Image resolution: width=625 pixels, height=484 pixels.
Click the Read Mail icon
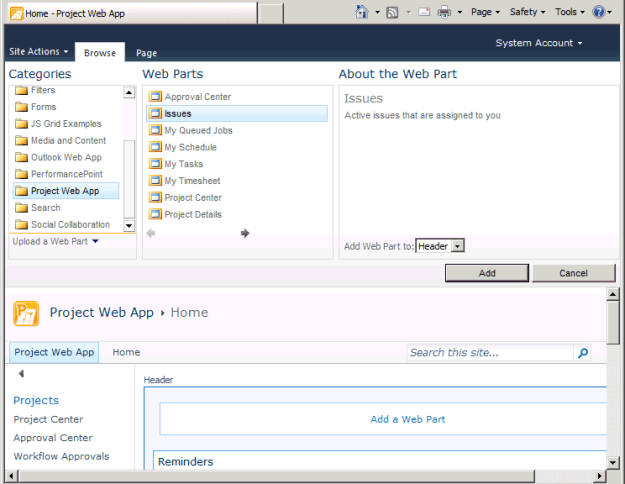point(424,12)
